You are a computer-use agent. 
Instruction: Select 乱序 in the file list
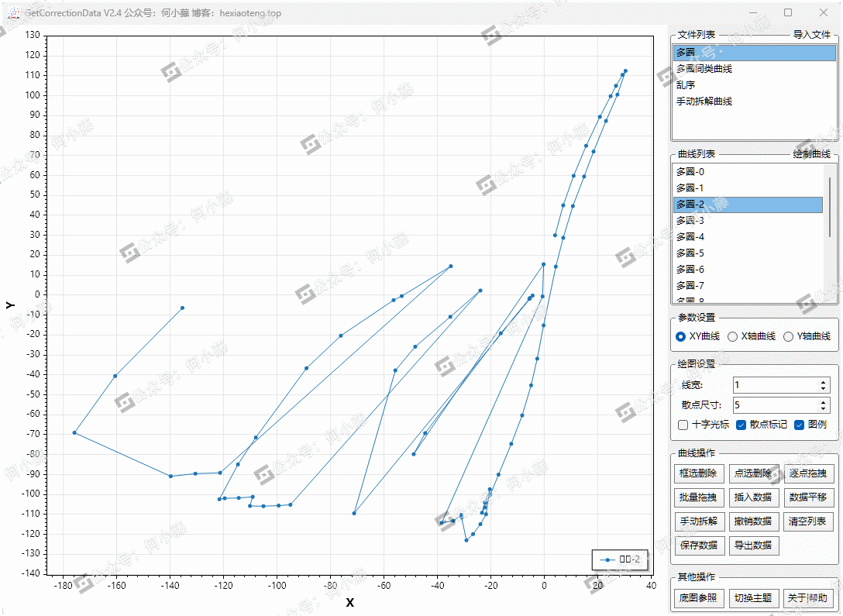pos(686,85)
